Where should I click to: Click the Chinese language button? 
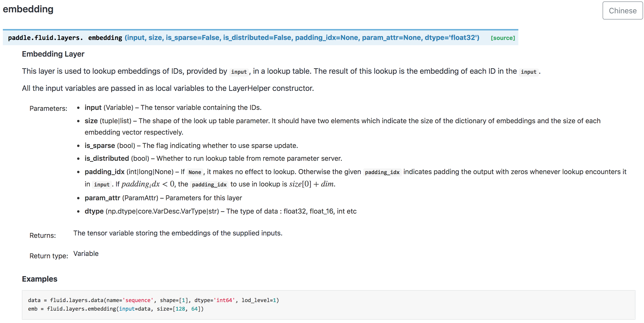(x=622, y=11)
